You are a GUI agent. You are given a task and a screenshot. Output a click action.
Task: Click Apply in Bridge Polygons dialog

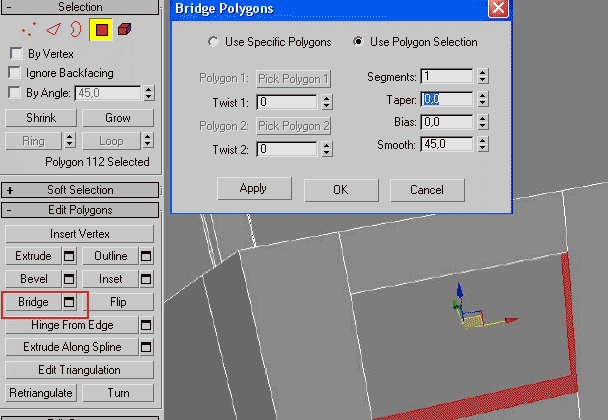254,188
